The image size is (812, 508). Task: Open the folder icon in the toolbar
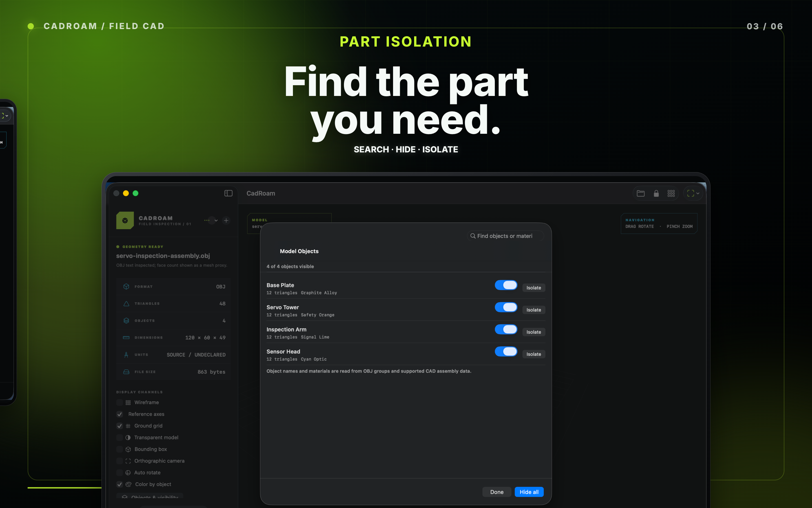pos(641,193)
